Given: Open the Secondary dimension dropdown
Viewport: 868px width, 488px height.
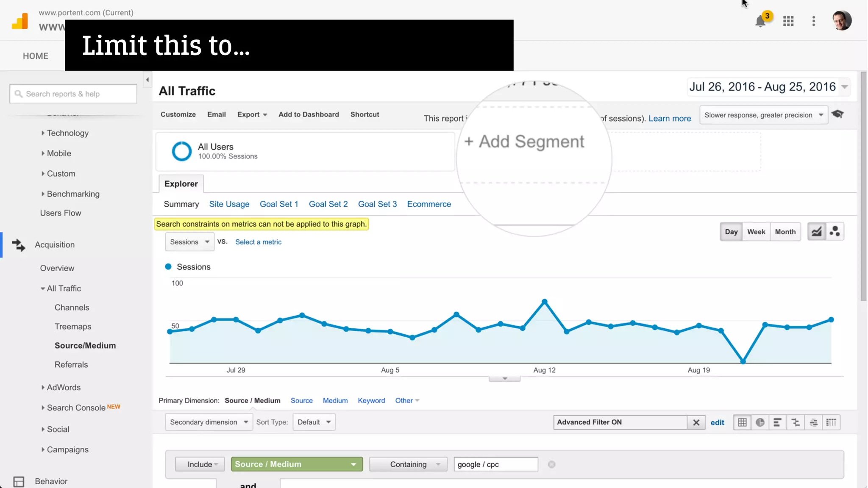Looking at the screenshot, I should click(x=209, y=422).
